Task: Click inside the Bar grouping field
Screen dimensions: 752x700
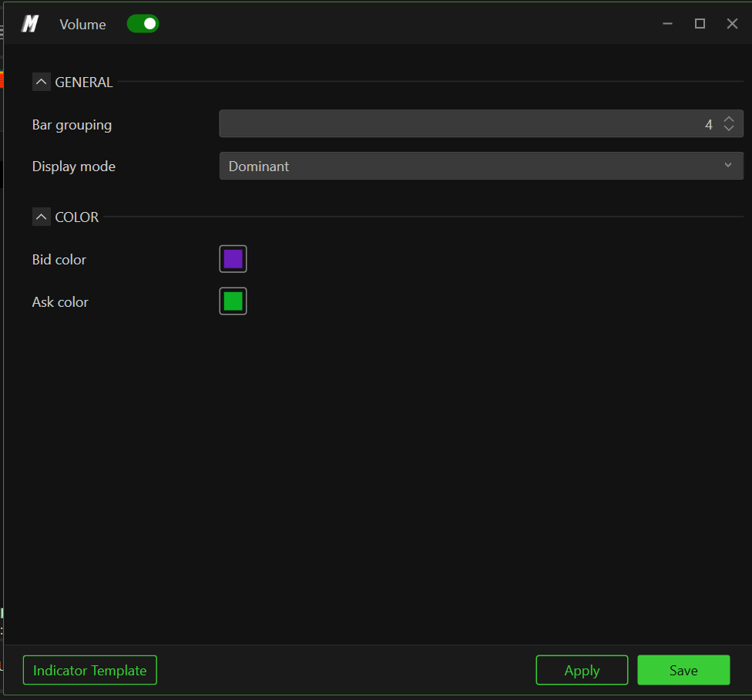Action: pyautogui.click(x=481, y=124)
